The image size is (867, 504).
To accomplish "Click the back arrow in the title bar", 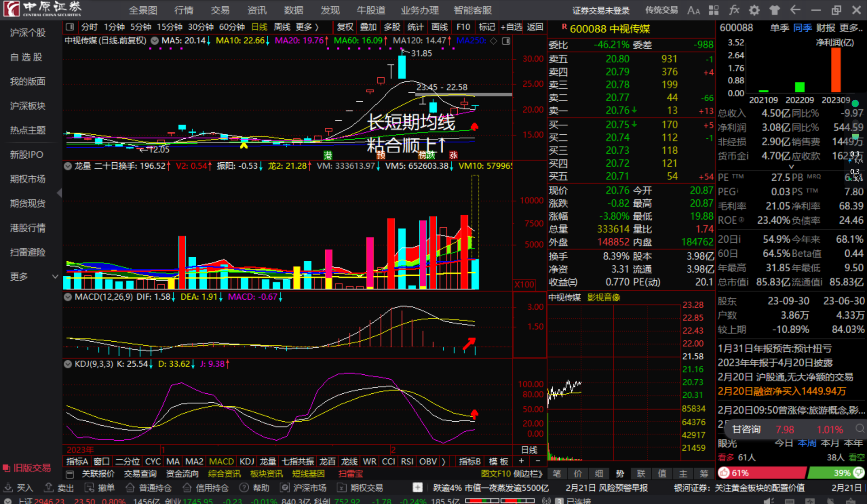I will [795, 10].
